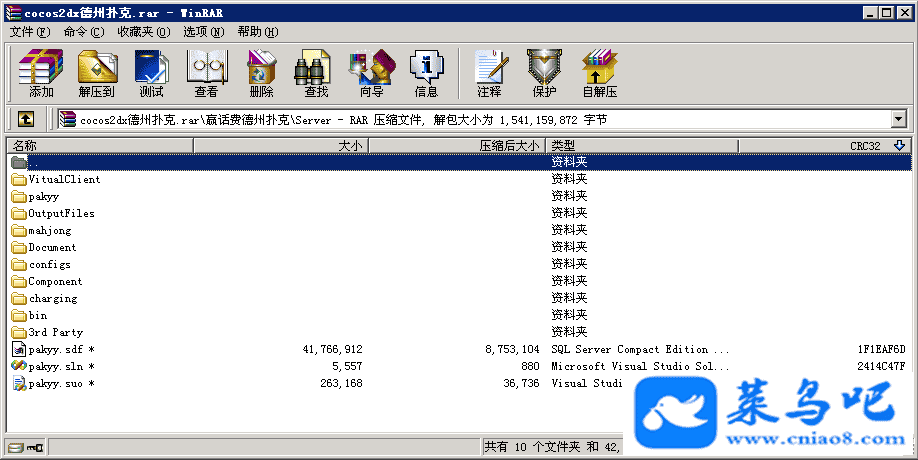Screen dimensions: 918x460
Task: Click the 注释 (Comment) toolbar icon
Action: coord(489,73)
